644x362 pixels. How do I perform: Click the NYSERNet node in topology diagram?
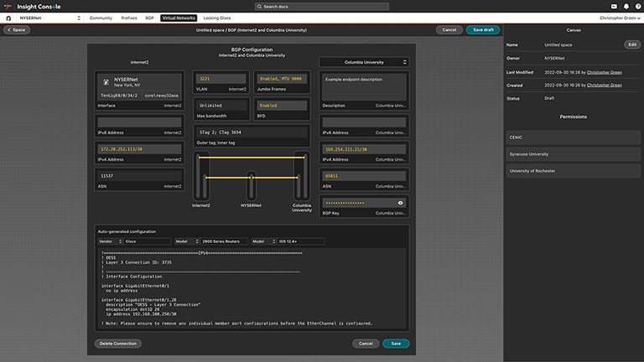point(250,178)
